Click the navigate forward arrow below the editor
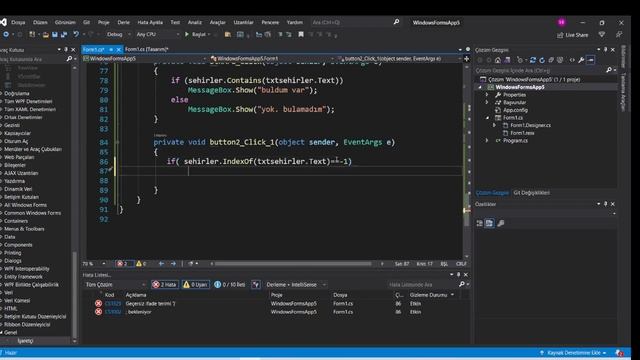This screenshot has height=360, width=640. [173, 264]
